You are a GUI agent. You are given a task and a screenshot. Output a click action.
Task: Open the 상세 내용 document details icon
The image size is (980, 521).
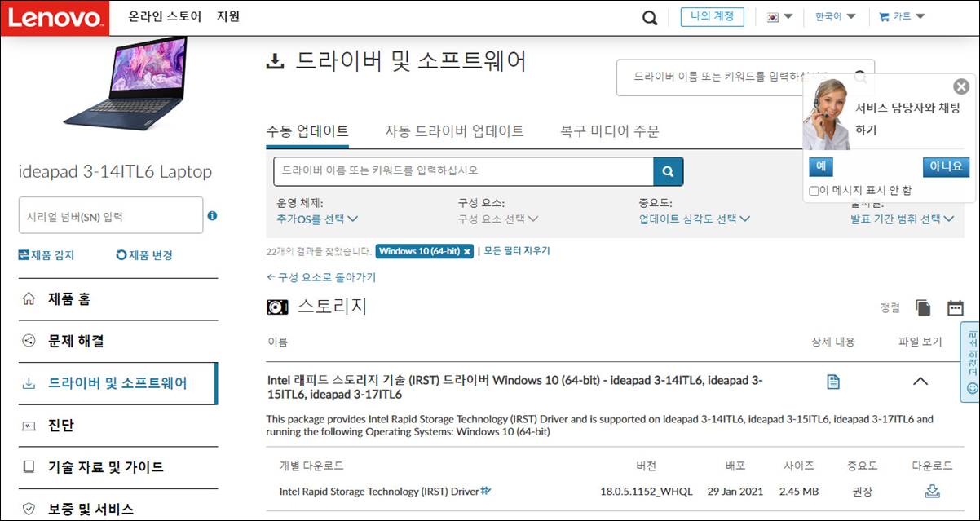(x=833, y=382)
